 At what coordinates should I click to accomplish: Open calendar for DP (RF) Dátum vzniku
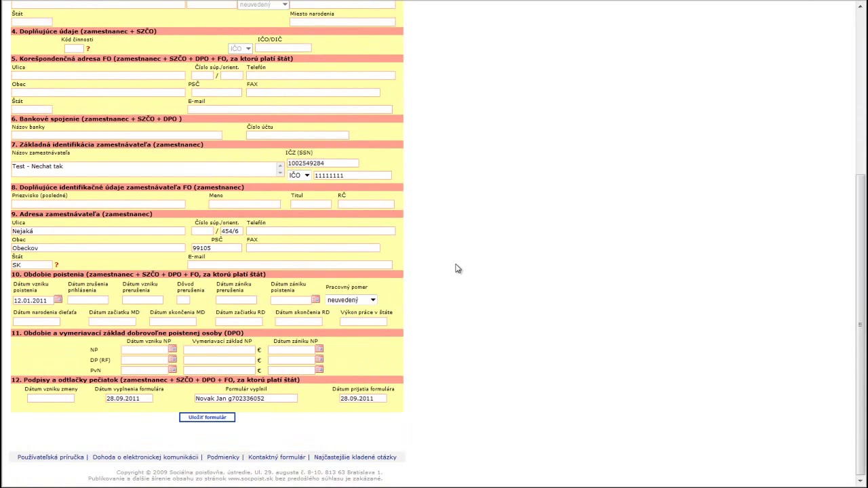172,359
